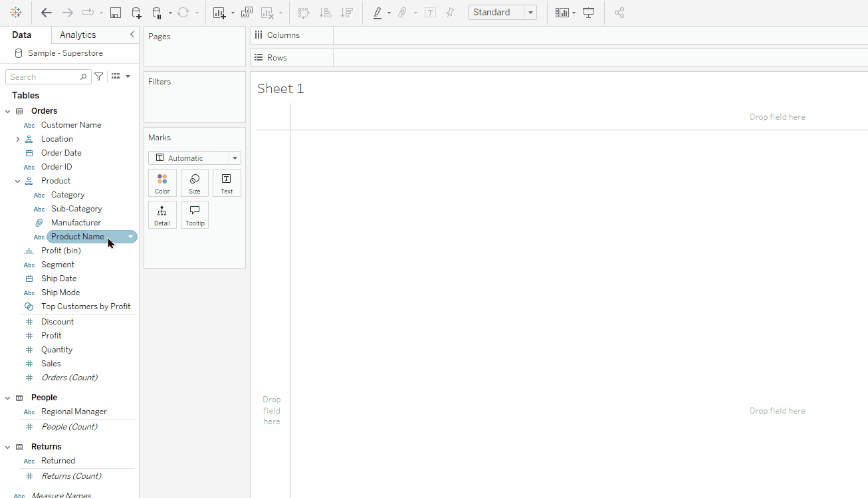Screen dimensions: 868x498
Task: Collapse the Data pane with arrow
Action: 132,35
